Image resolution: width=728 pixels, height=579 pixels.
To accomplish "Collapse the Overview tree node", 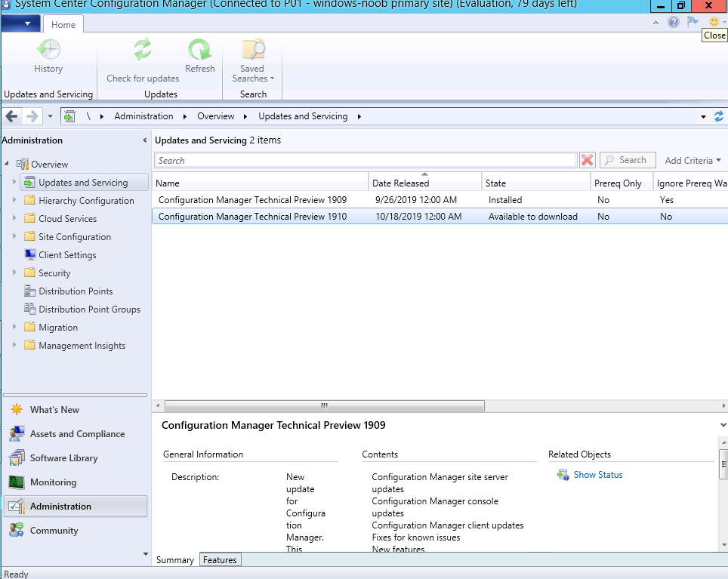I will click(x=7, y=163).
